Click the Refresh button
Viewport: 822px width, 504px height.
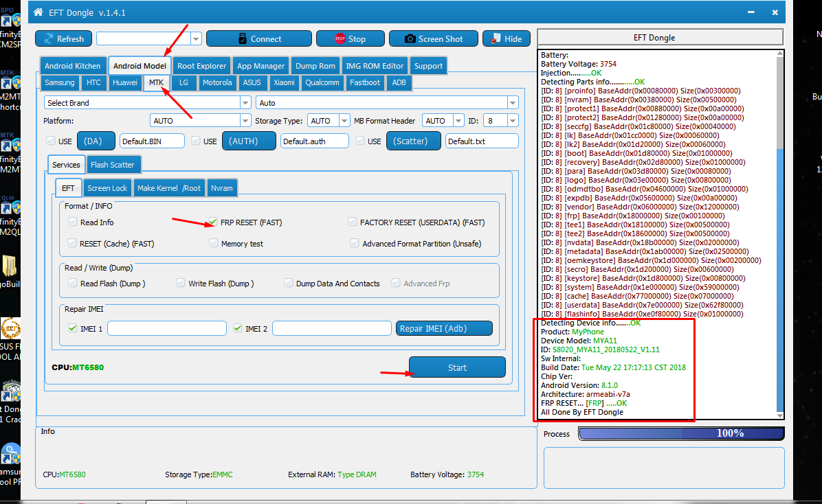pyautogui.click(x=63, y=38)
